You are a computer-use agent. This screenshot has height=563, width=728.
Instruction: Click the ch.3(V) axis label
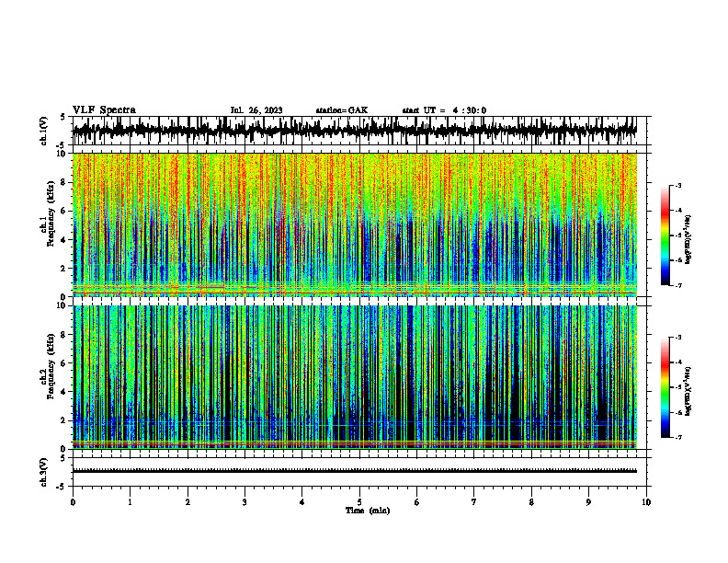44,473
